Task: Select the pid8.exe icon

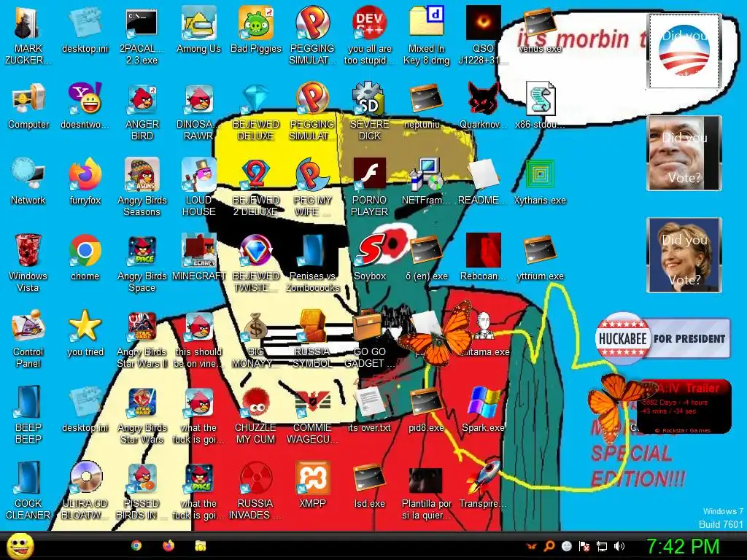Action: tap(426, 408)
